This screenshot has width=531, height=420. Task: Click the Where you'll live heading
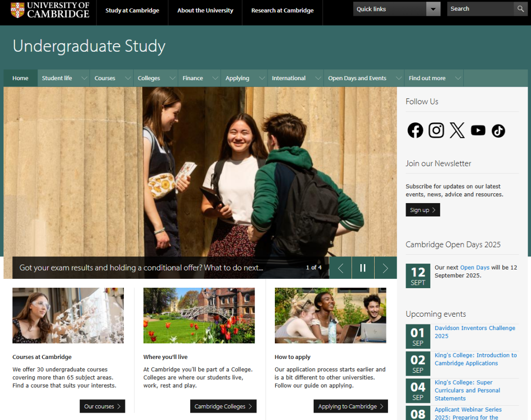coord(165,357)
